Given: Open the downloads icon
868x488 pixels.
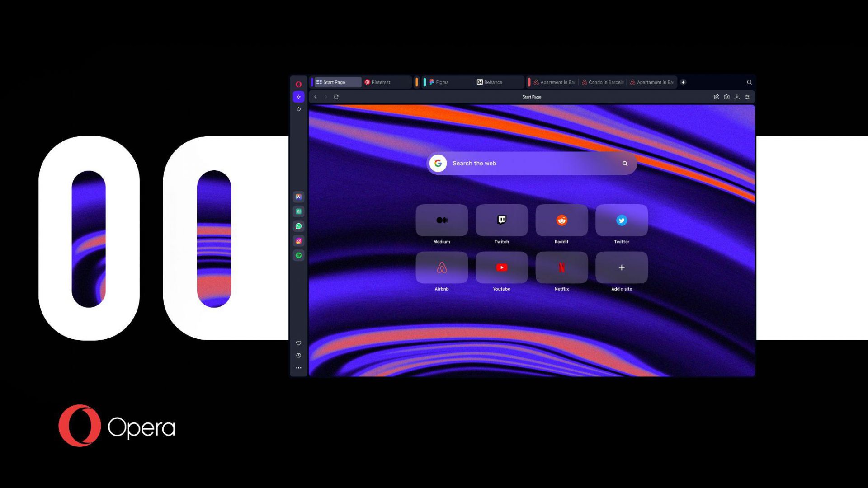Looking at the screenshot, I should (737, 97).
